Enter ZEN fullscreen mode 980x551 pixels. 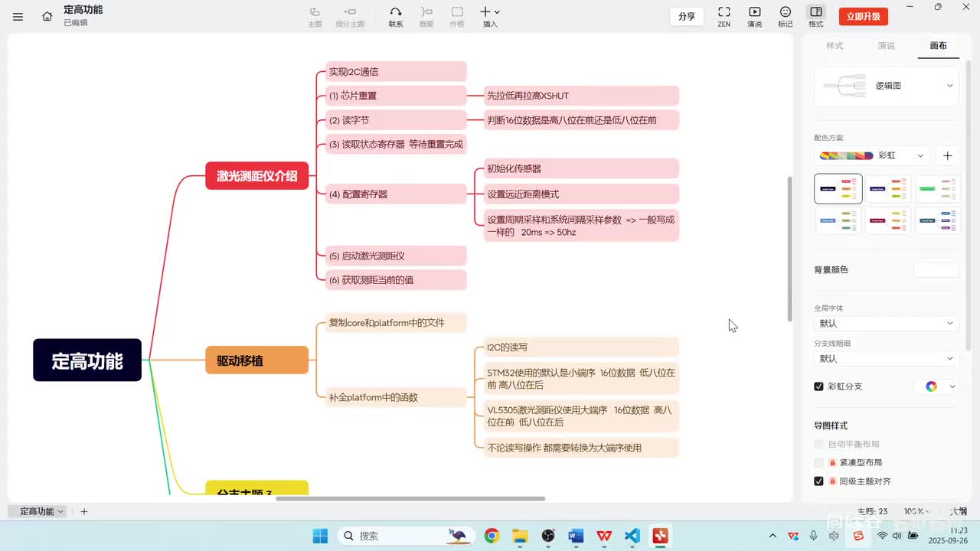coord(724,16)
